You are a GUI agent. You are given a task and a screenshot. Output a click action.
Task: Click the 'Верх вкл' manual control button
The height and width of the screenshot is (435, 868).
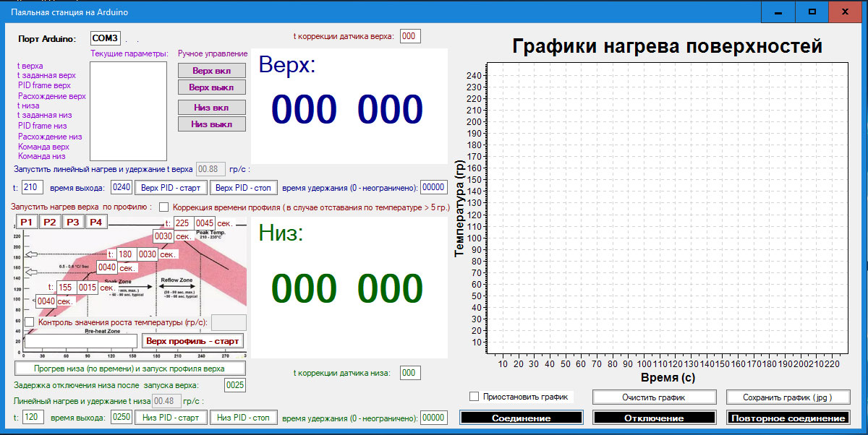[212, 71]
